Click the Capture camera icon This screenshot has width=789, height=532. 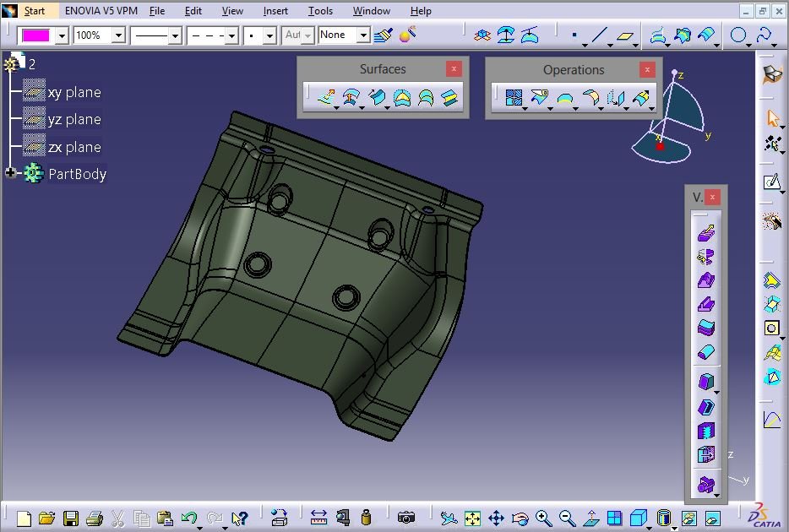pos(406,517)
